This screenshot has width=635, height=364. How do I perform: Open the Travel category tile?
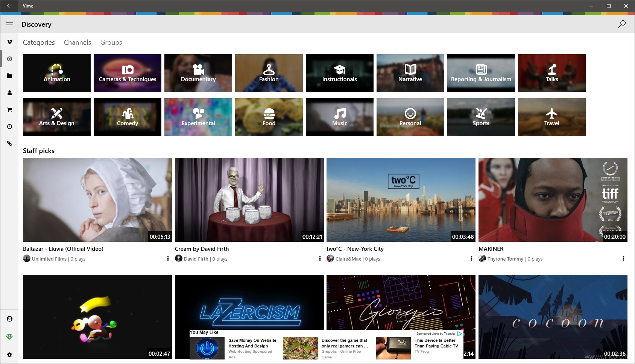click(x=552, y=117)
